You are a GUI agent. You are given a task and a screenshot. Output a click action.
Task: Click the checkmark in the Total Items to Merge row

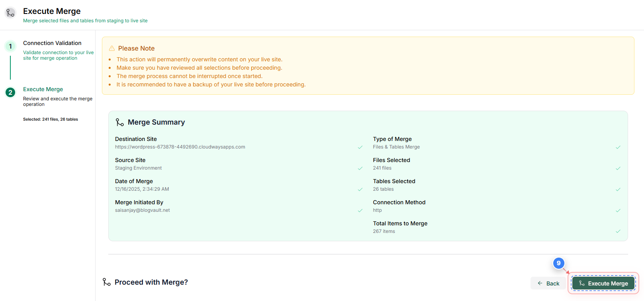tap(618, 231)
